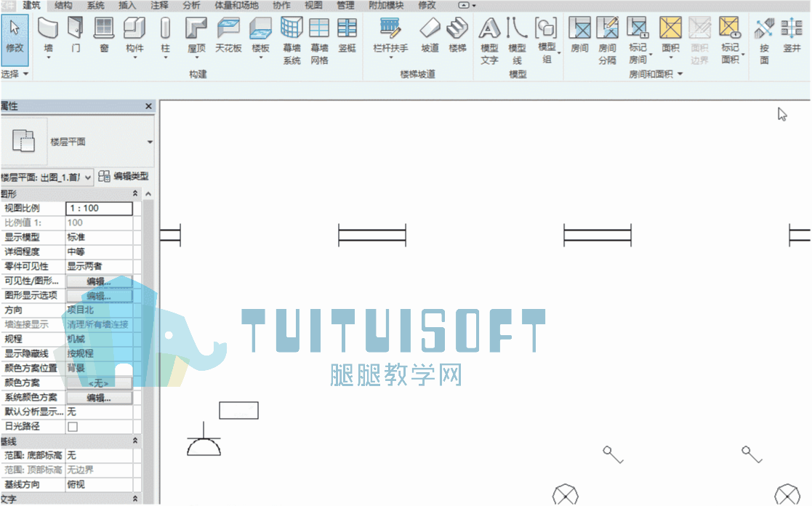Select the Model Line (模型线) tool
812x506 pixels.
pos(518,41)
